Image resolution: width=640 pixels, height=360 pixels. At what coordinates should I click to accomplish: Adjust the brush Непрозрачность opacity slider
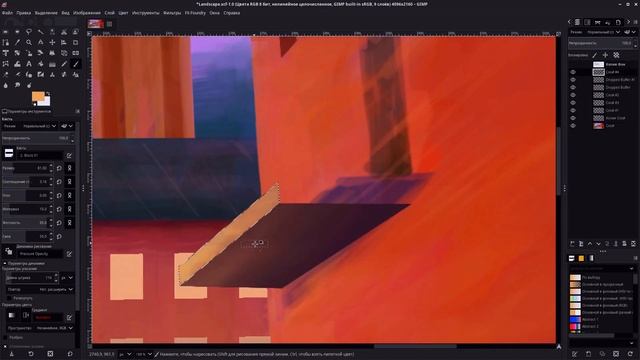(x=38, y=138)
